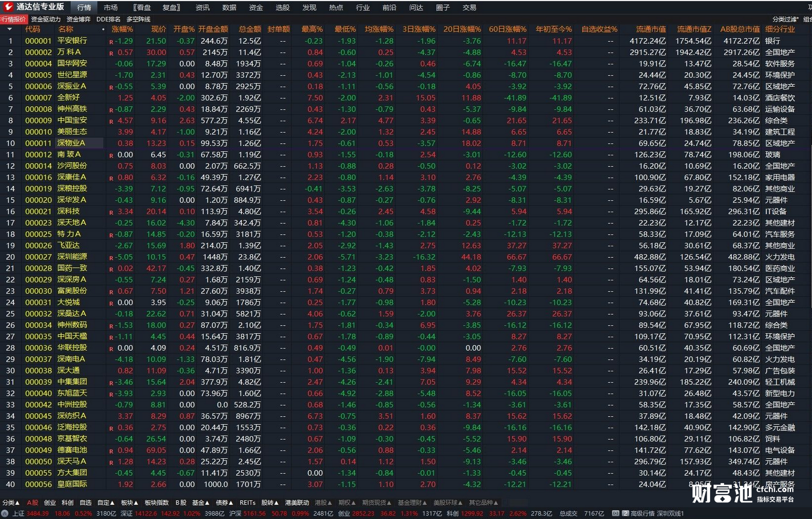The height and width of the screenshot is (519, 812).
Task: Click the dot marker beside the 名称 header
Action: (104, 29)
